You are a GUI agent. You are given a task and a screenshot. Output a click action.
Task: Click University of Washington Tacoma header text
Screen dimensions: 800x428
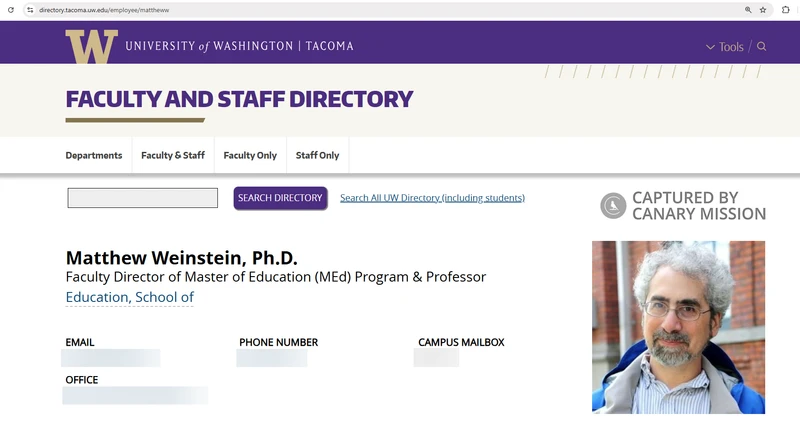pyautogui.click(x=239, y=46)
